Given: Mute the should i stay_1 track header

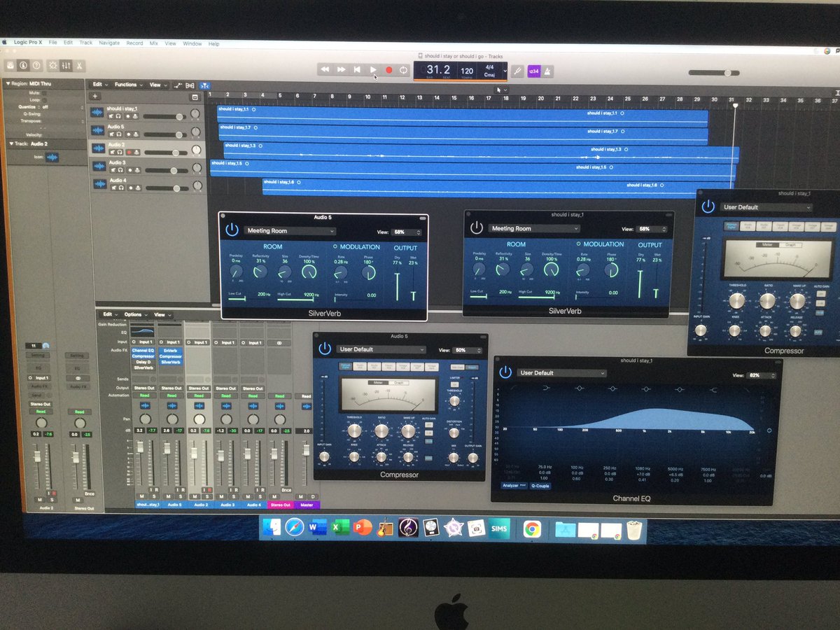Looking at the screenshot, I should tap(111, 116).
